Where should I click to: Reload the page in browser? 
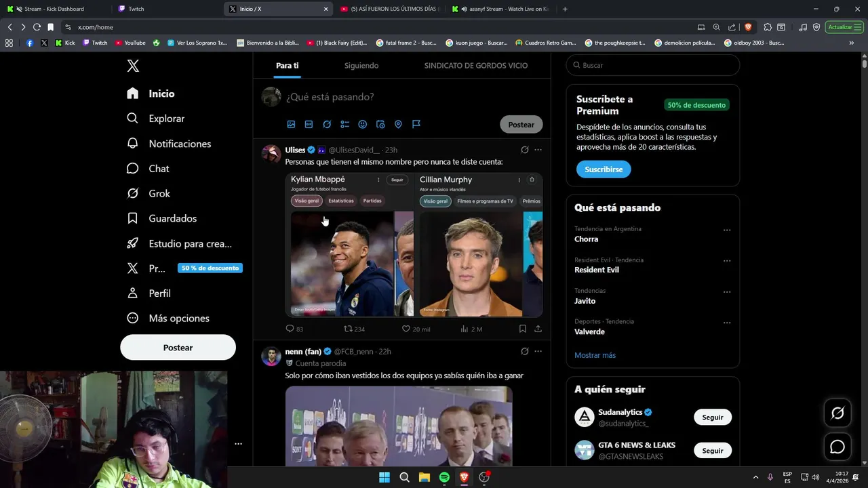[x=37, y=27]
